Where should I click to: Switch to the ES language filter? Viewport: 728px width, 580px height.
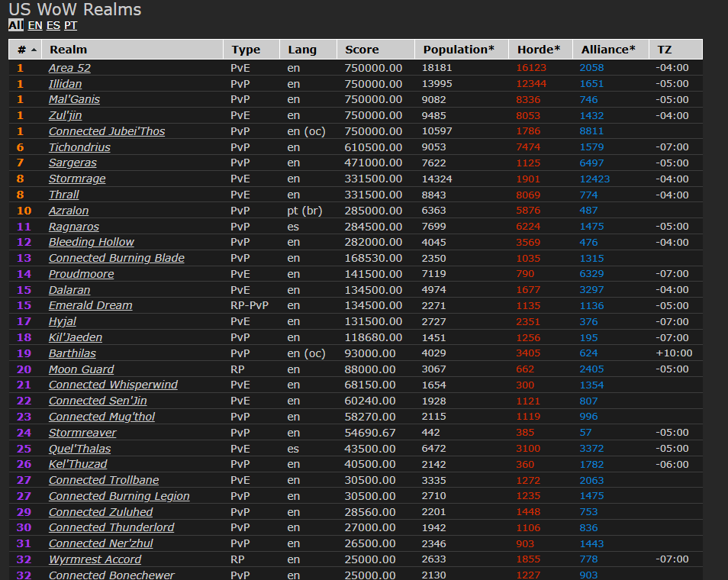coord(53,25)
